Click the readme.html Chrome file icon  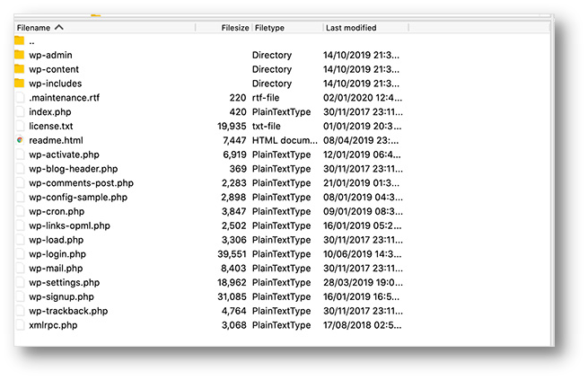19,140
